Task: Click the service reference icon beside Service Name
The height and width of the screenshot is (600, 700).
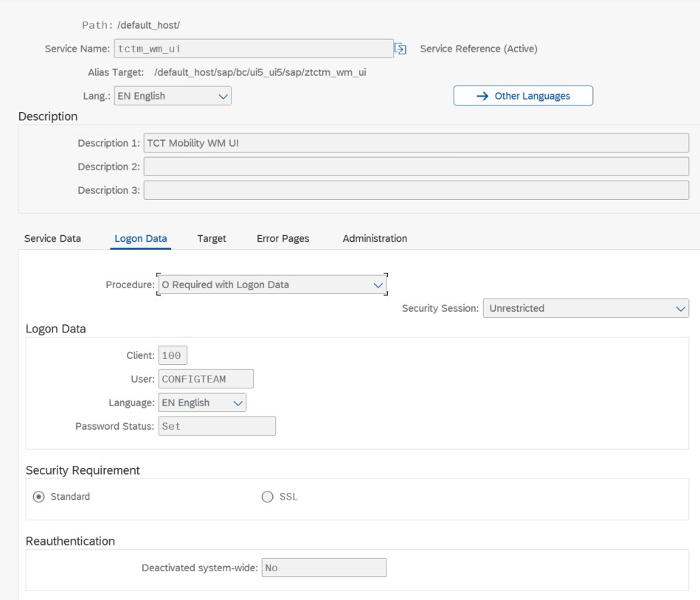Action: [401, 49]
